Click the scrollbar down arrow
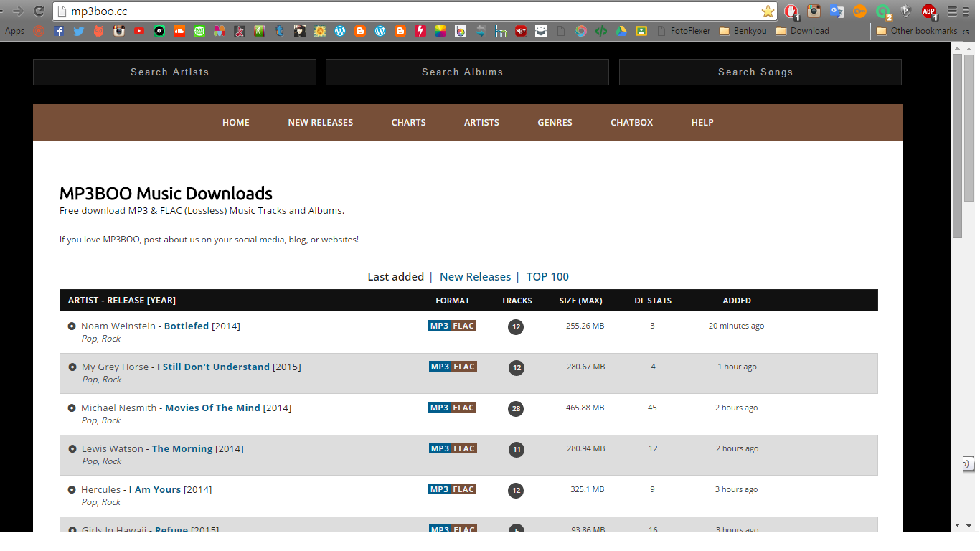Screen dimensions: 980x551 [957, 525]
